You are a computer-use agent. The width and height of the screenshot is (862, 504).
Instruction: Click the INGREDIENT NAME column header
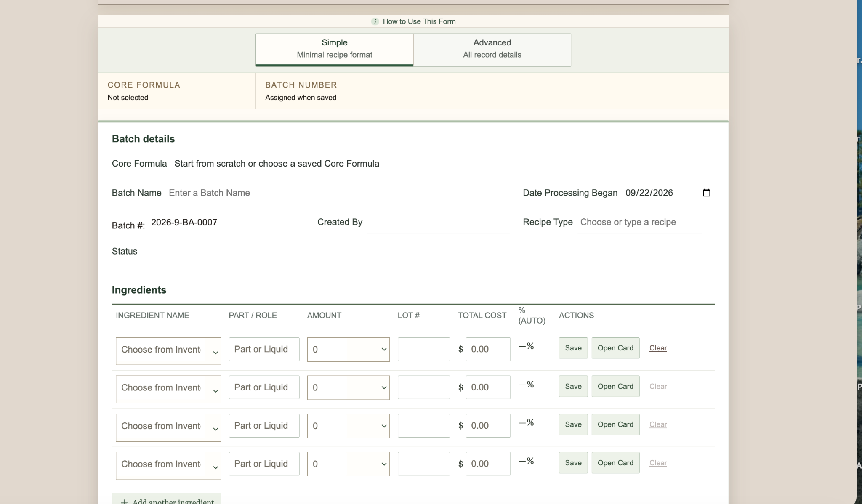click(x=152, y=316)
